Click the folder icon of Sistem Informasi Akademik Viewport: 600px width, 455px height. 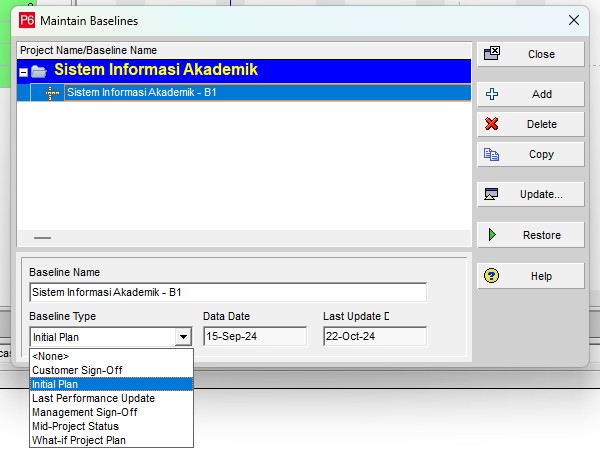[x=39, y=71]
